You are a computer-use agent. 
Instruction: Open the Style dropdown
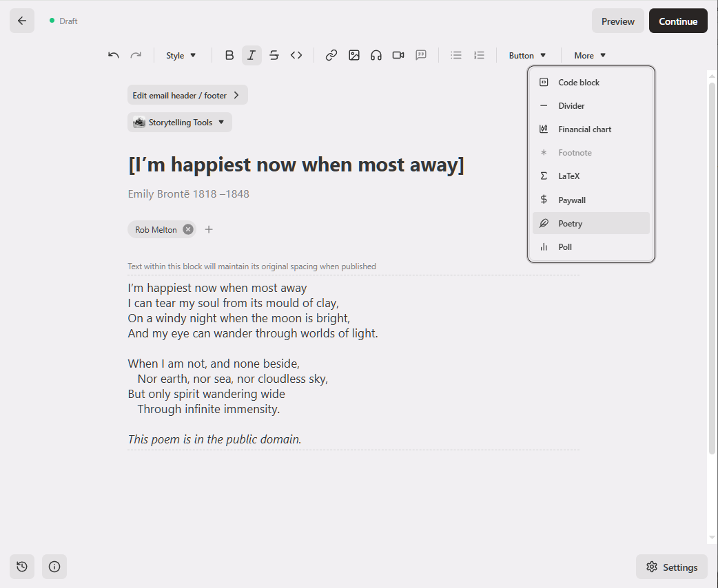point(181,55)
